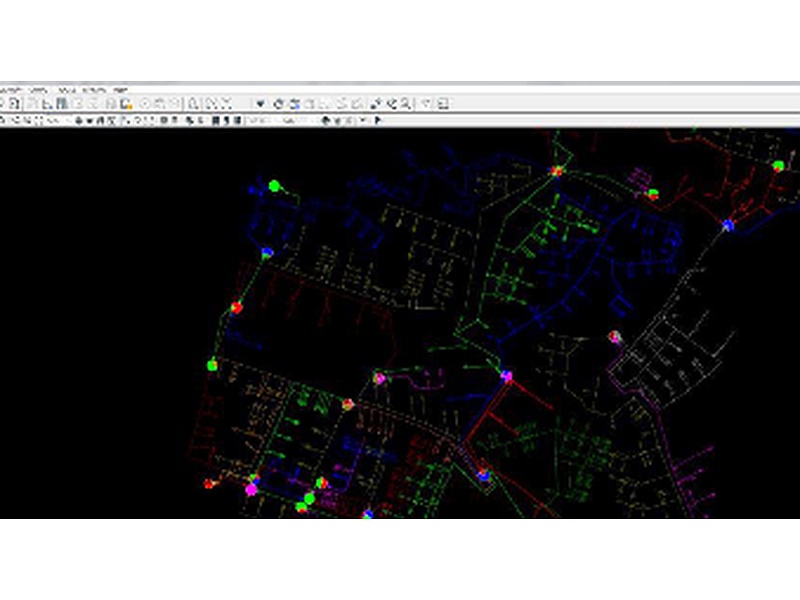
Task: Click the first icon in the top toolbar
Action: [x=4, y=103]
